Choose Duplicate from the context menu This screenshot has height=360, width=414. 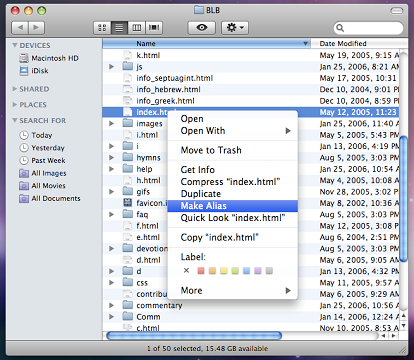tap(233, 194)
